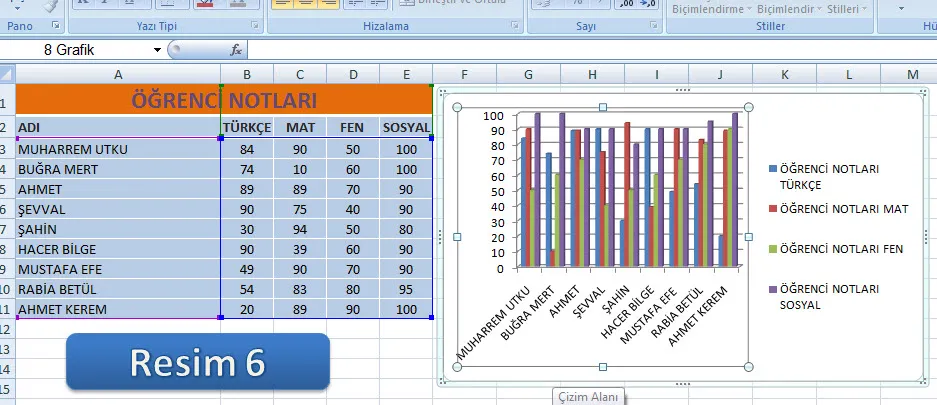The height and width of the screenshot is (405, 937).
Task: Click the orange ÖĞRENCİ NOTLARI title cell
Action: click(225, 100)
